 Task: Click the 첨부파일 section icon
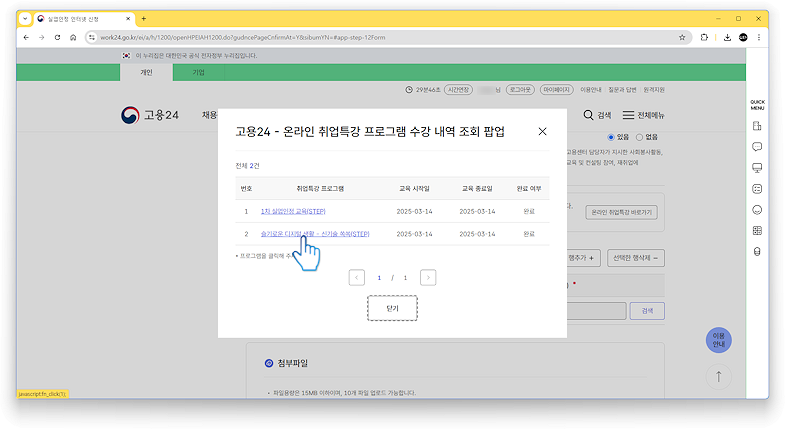[269, 363]
